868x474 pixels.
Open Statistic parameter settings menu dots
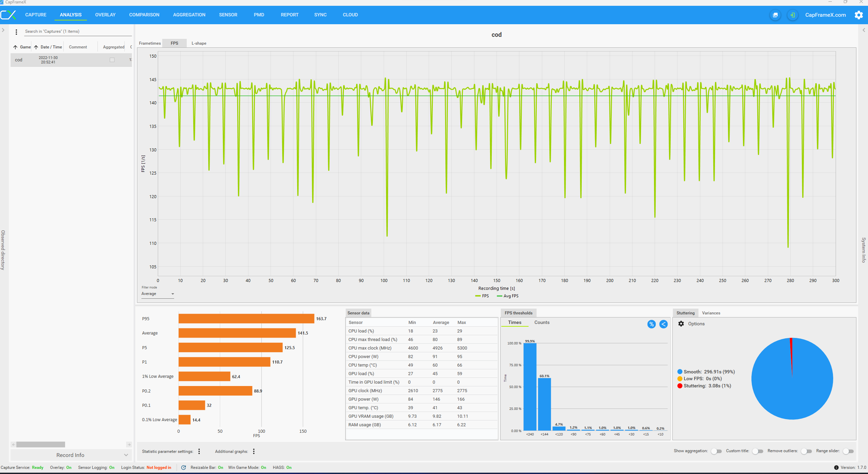tap(199, 451)
